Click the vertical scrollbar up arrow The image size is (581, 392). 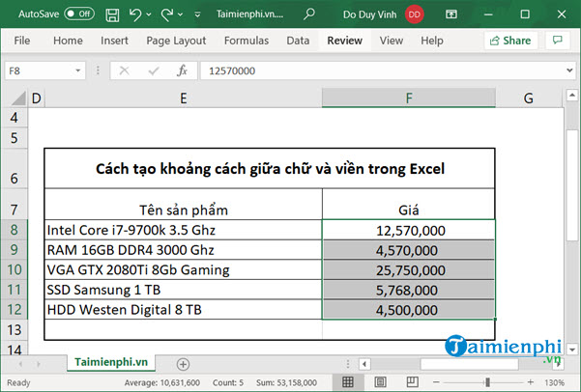click(x=572, y=96)
